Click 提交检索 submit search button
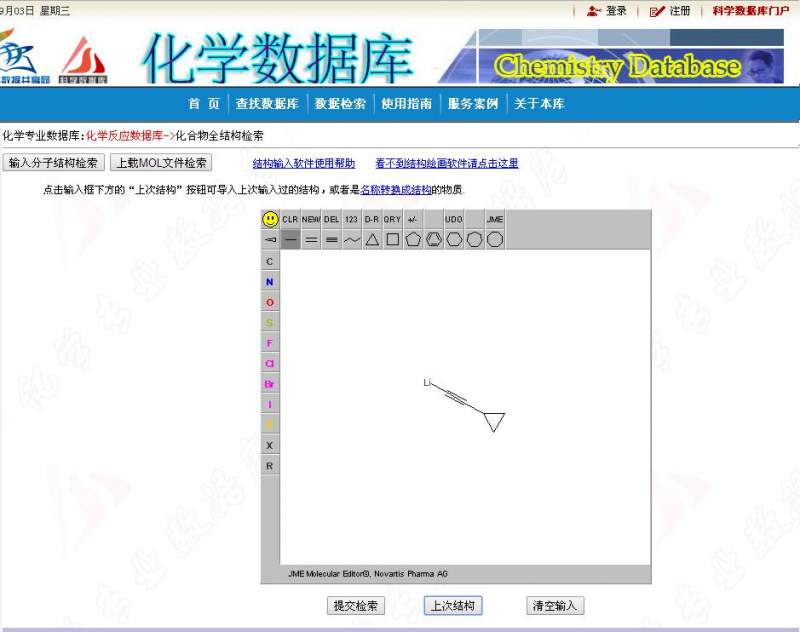 point(356,605)
